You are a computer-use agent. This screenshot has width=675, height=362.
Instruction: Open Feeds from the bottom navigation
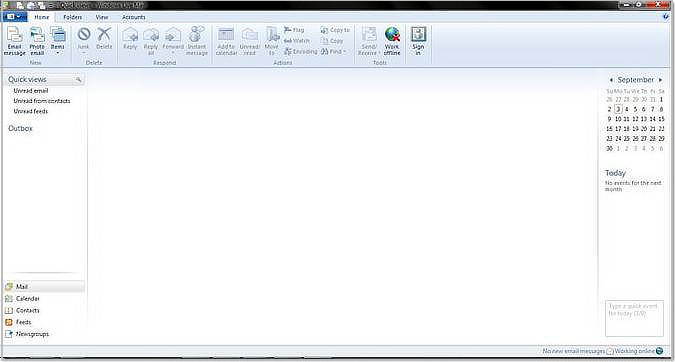(24, 322)
